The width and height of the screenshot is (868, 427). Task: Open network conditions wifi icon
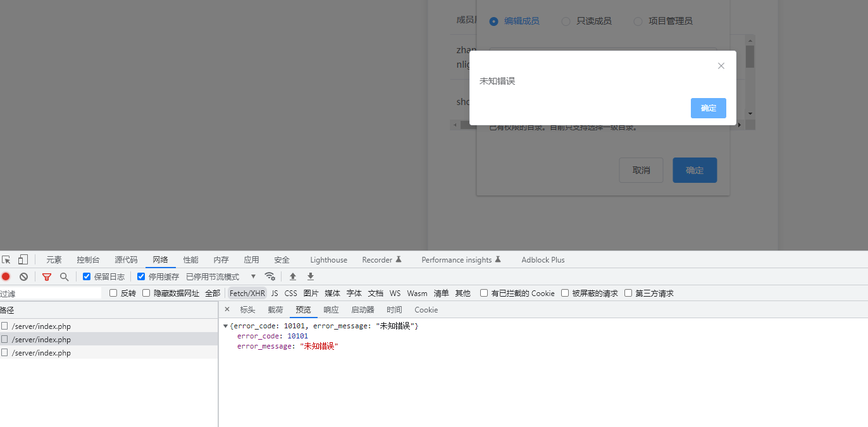pos(270,276)
